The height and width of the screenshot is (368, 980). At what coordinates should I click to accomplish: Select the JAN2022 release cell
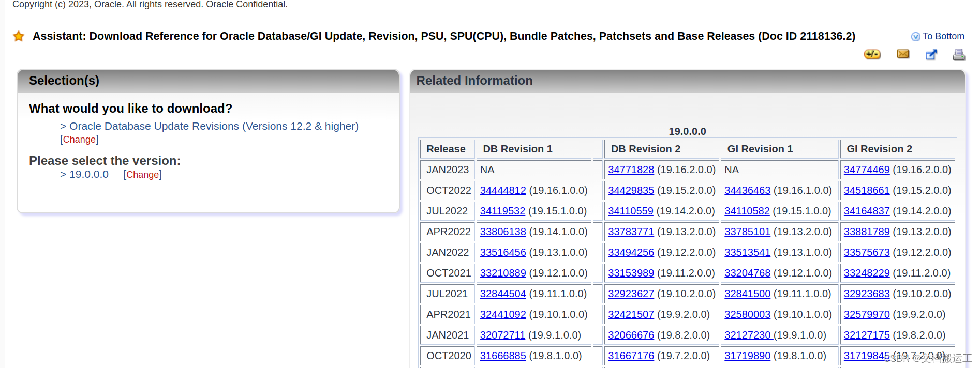pos(448,252)
